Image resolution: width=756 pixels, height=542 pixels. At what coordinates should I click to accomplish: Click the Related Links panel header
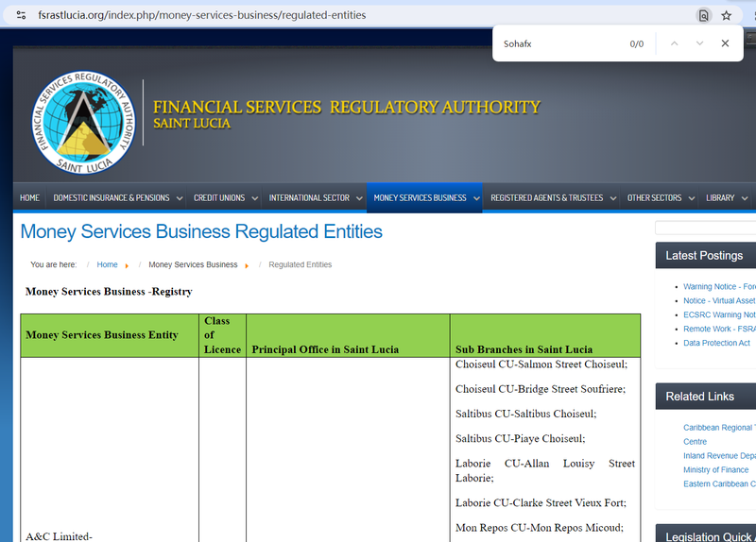(705, 397)
